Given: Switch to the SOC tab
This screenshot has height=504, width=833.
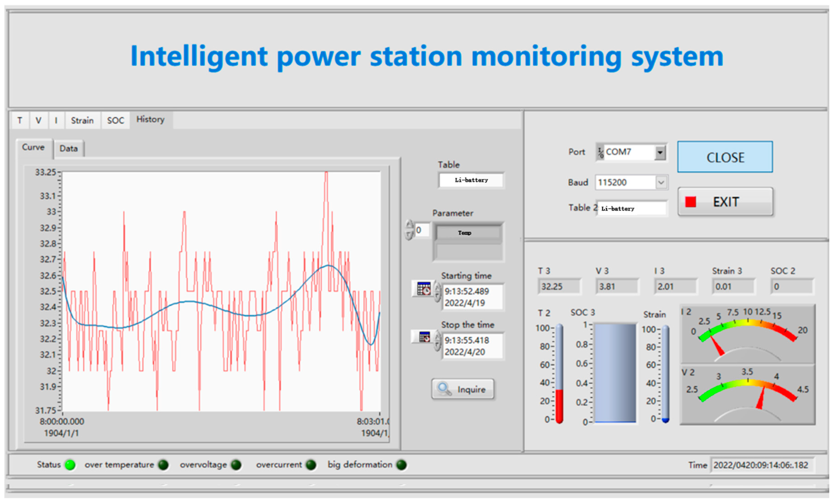Looking at the screenshot, I should coord(115,121).
